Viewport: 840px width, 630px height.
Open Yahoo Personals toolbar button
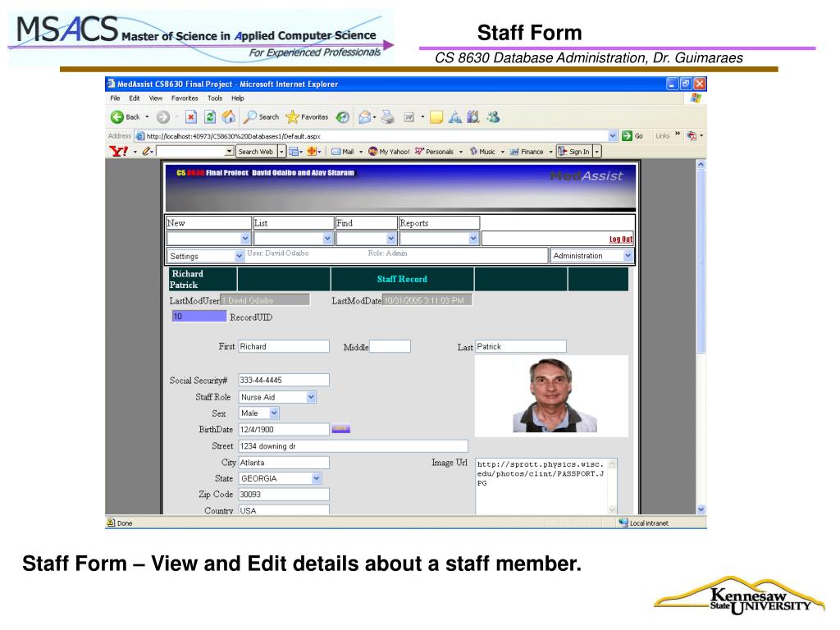click(435, 152)
